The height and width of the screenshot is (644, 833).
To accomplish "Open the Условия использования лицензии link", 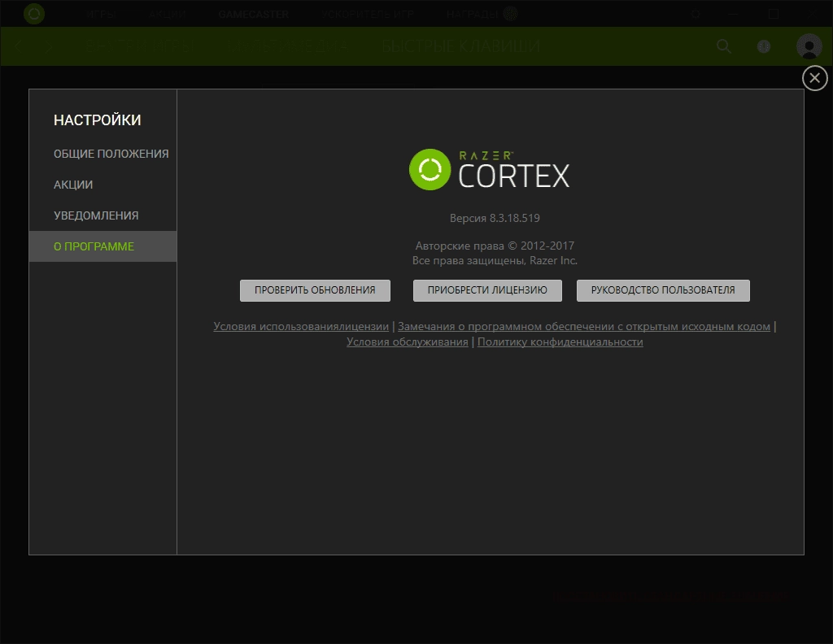I will pos(301,327).
